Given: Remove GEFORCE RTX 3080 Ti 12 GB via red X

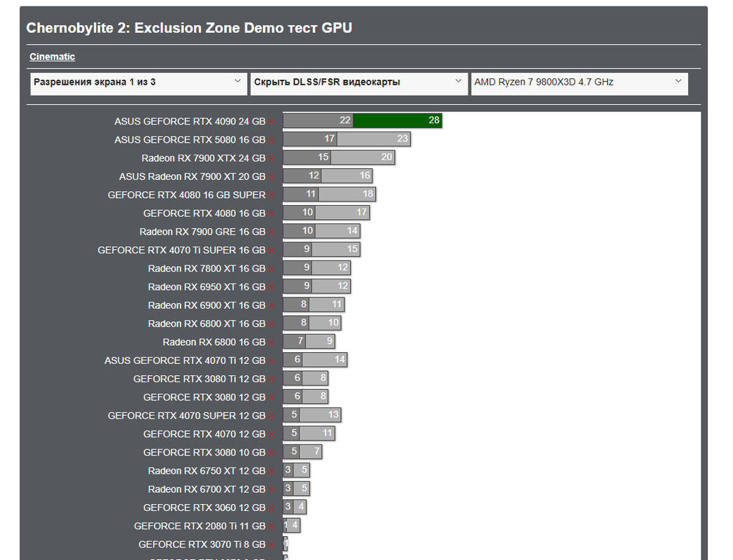Looking at the screenshot, I should click(272, 379).
